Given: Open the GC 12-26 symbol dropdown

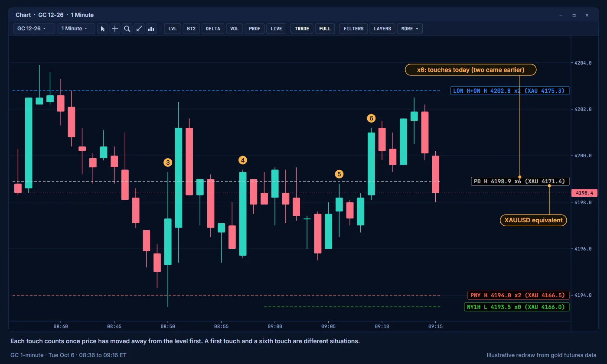Looking at the screenshot, I should pos(34,29).
